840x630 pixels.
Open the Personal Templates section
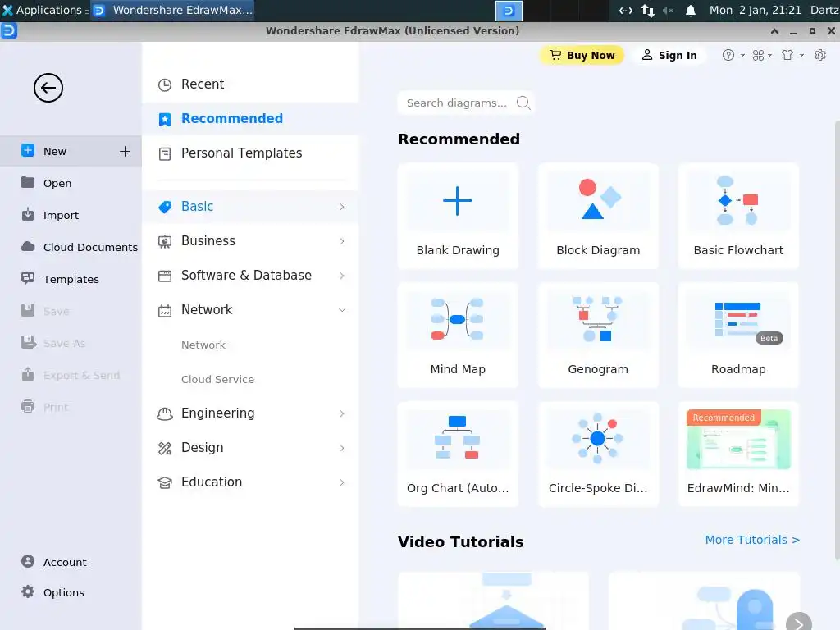coord(250,153)
